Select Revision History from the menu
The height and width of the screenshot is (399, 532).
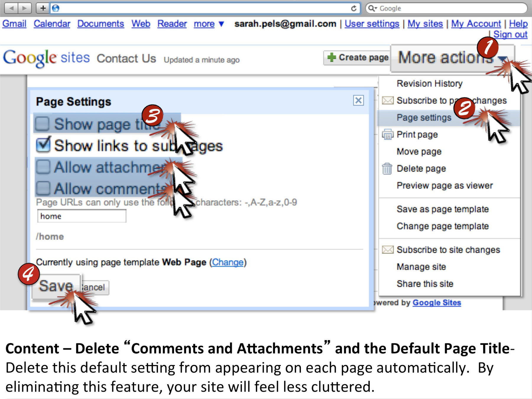pyautogui.click(x=429, y=84)
